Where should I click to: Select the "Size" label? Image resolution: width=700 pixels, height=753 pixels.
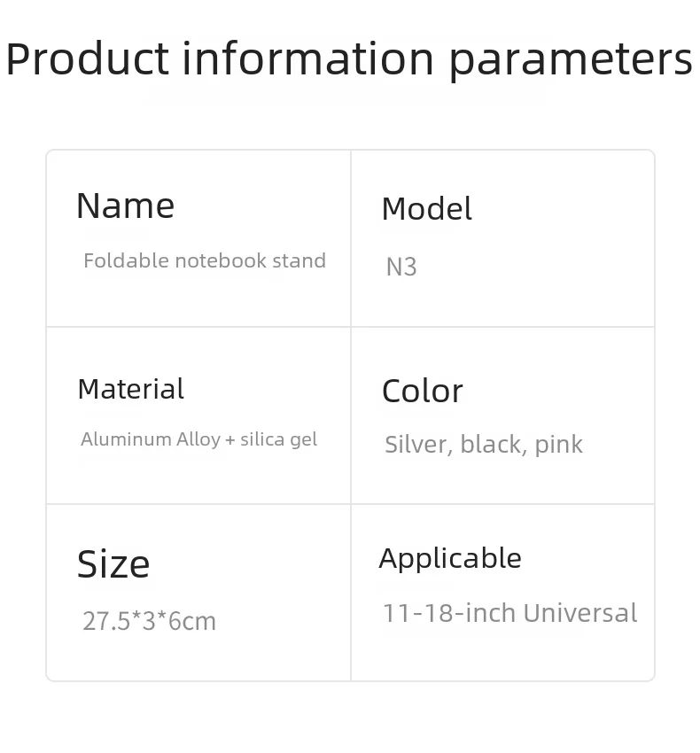pyautogui.click(x=113, y=564)
